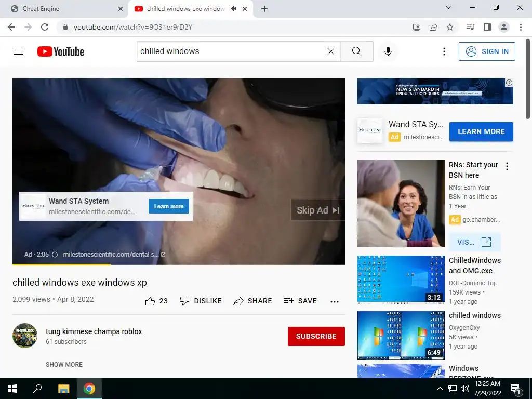
Task: Open tung kimmese champa roblox channel name
Action: (94, 331)
